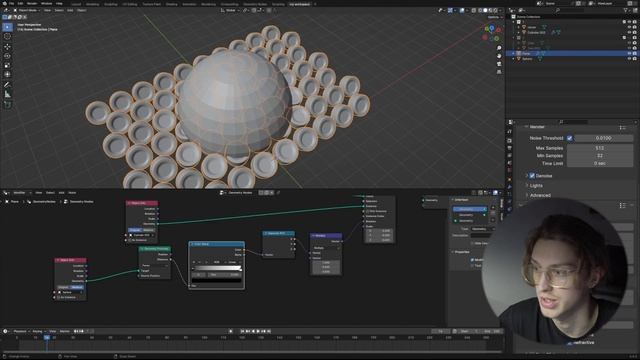This screenshot has width=640, height=360.
Task: Click Original button on upper Object Info node
Action: [x=135, y=230]
